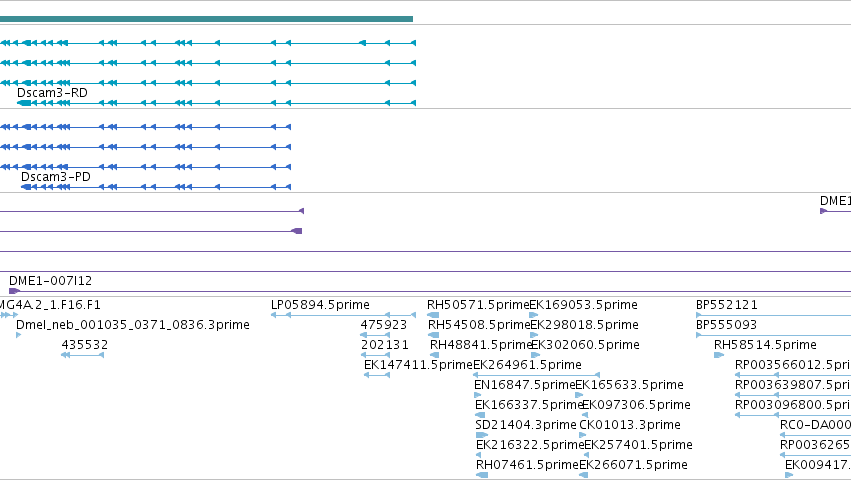Click the 435532 alignment feature glyph
Viewport: 851px width, 480px height.
pyautogui.click(x=82, y=355)
